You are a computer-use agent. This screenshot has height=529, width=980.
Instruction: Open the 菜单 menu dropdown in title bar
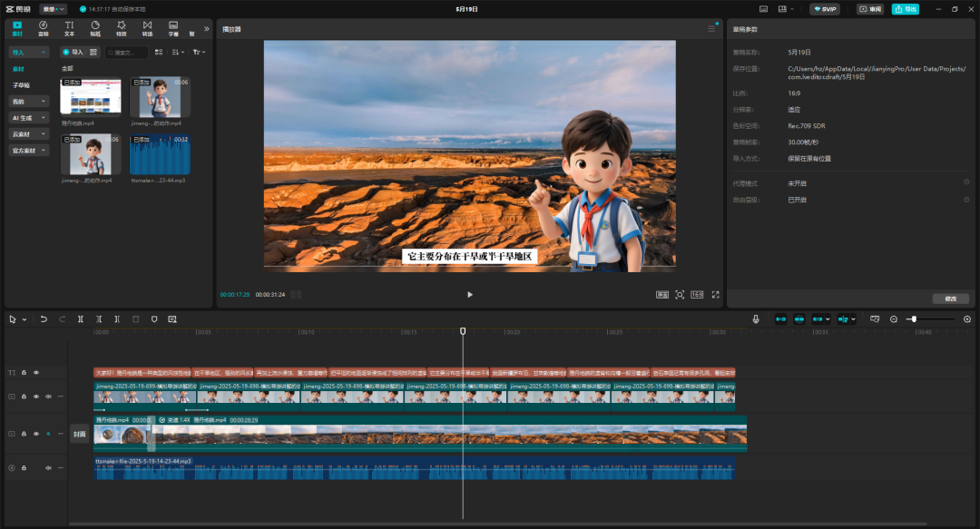coord(53,9)
